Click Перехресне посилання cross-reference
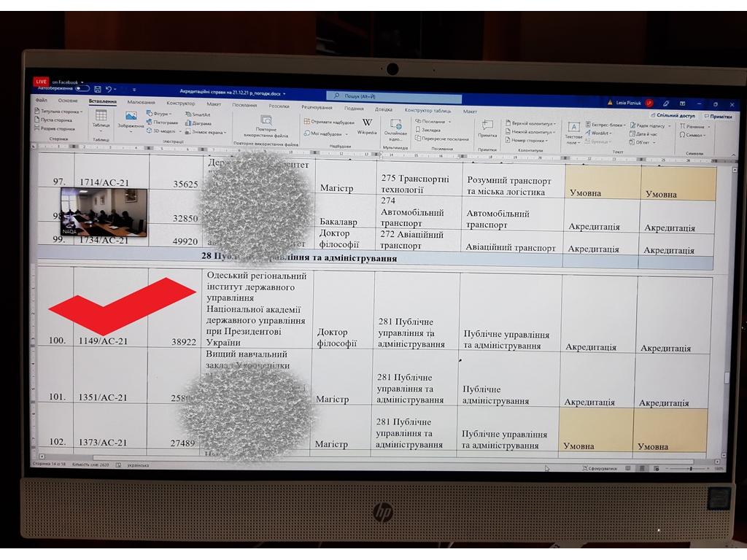The image size is (747, 560). 441,139
